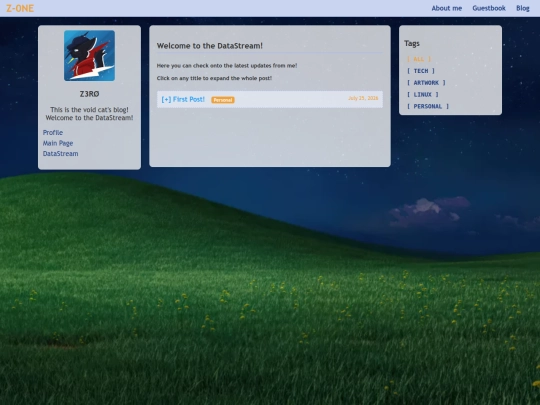This screenshot has width=540, height=405.
Task: Open the DataStream sidebar link
Action: [60, 154]
